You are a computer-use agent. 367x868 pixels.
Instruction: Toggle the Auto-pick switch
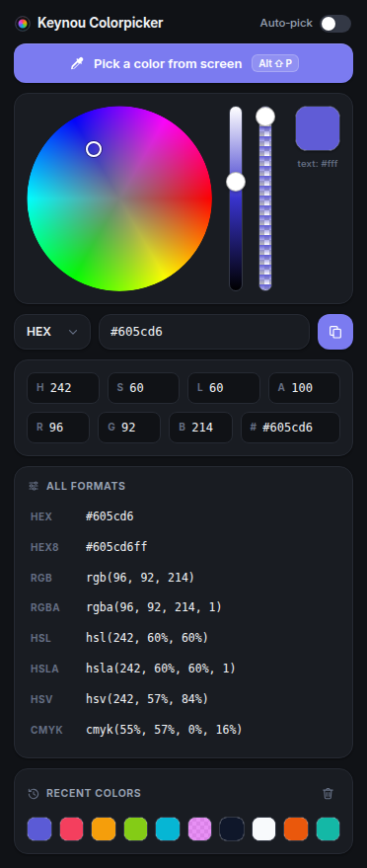(335, 24)
